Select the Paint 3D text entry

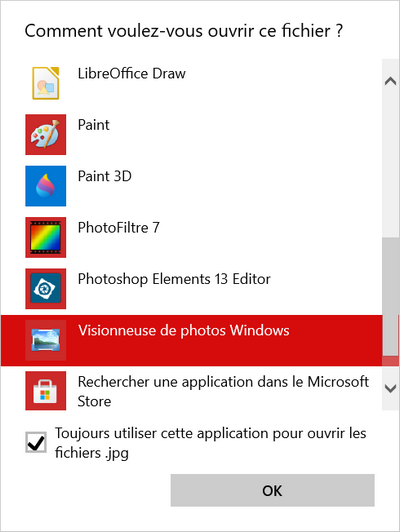point(104,176)
